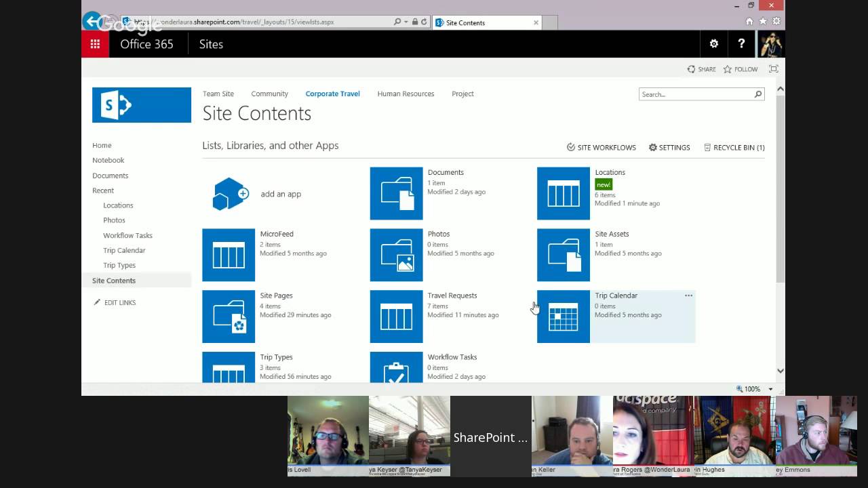This screenshot has width=868, height=488.
Task: Select WonderLaura participant video thumbnail
Action: (653, 436)
